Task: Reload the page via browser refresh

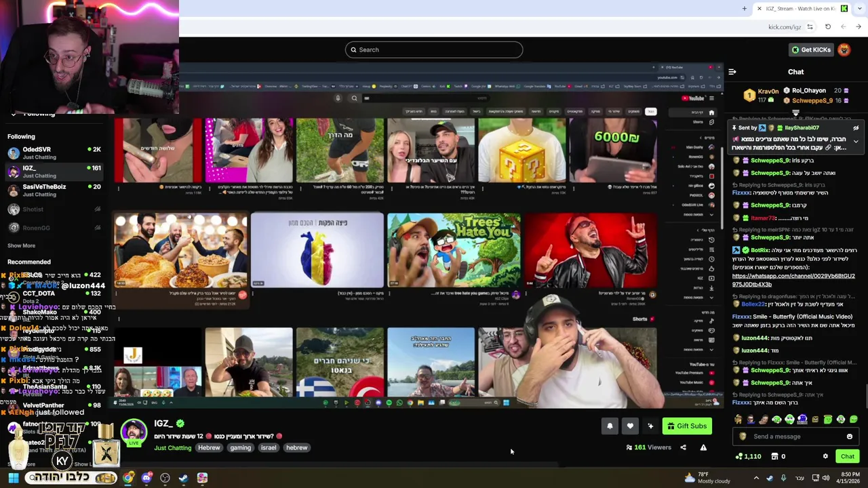Action: 828,27
